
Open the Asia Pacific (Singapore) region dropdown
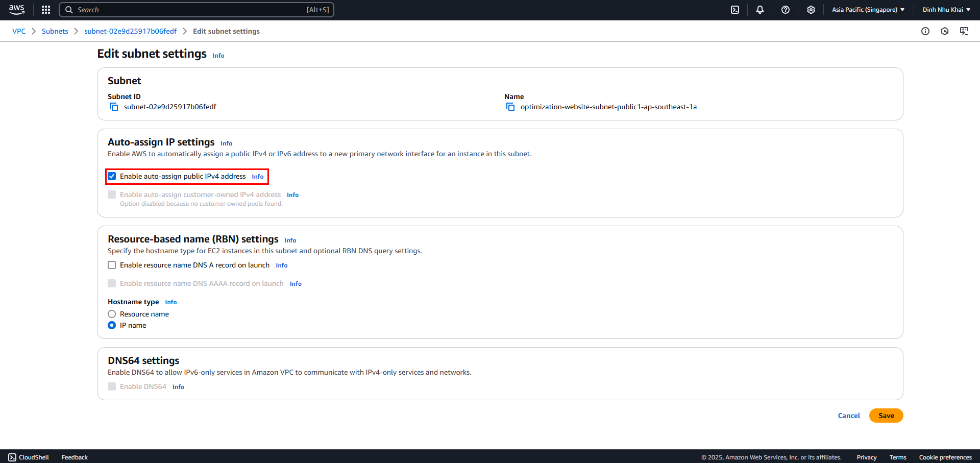pyautogui.click(x=868, y=10)
